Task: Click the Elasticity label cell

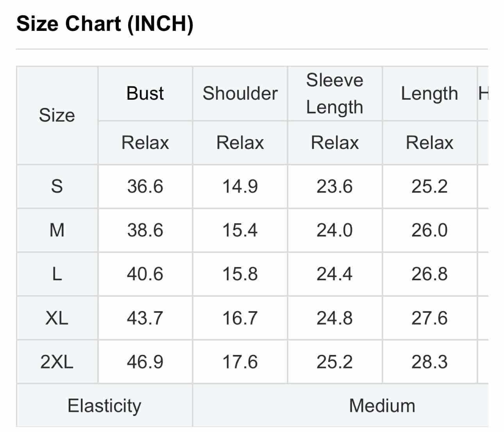Action: pyautogui.click(x=104, y=405)
